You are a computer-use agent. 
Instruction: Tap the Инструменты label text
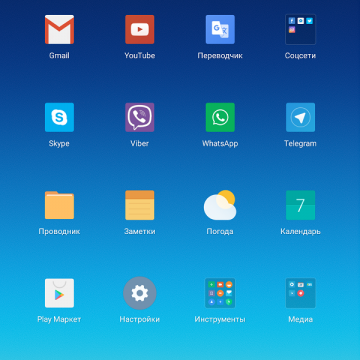point(220,319)
